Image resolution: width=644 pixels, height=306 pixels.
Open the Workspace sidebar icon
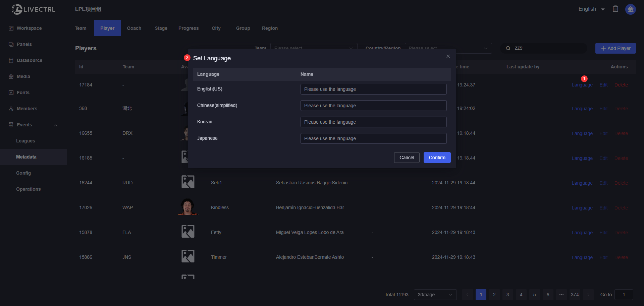pyautogui.click(x=11, y=28)
